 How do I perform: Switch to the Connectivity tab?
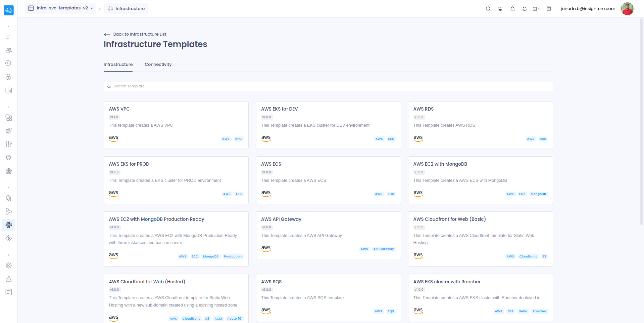tap(158, 65)
